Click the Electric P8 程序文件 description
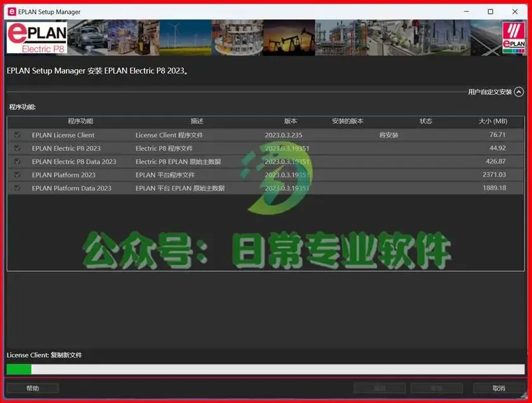 pos(164,148)
